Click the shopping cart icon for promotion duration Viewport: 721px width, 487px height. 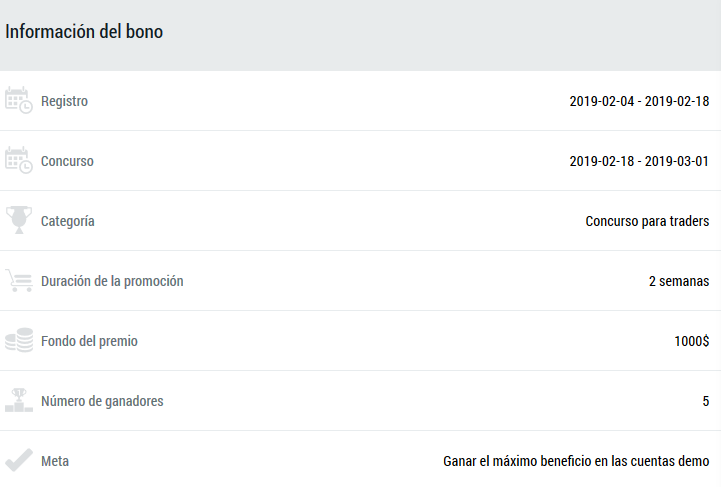[19, 280]
